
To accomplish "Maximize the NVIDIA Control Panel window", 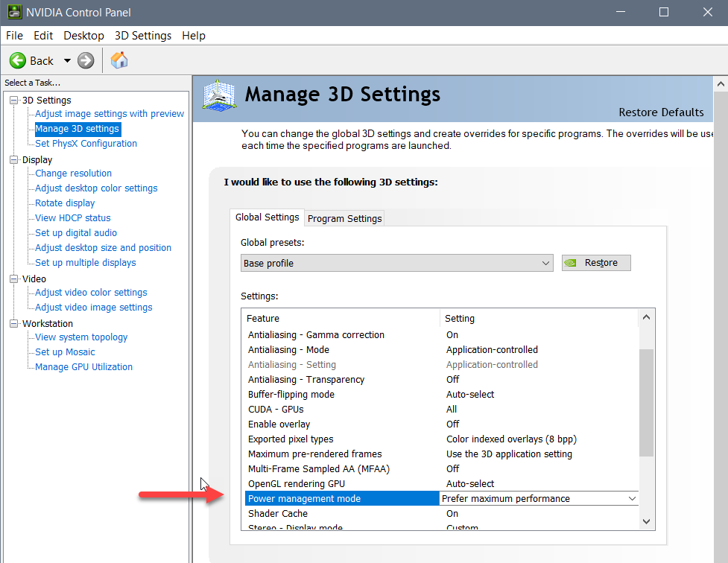I will (x=664, y=12).
